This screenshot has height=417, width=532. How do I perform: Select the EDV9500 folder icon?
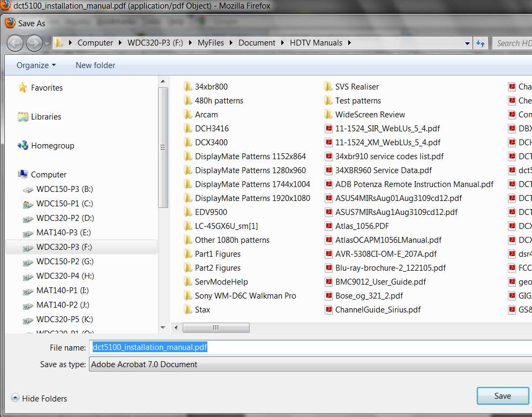click(188, 212)
